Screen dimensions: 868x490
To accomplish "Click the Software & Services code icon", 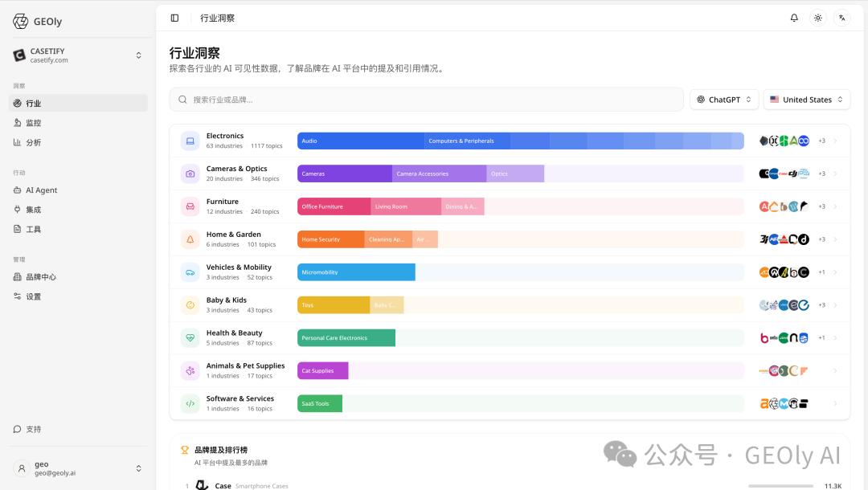I will (190, 404).
